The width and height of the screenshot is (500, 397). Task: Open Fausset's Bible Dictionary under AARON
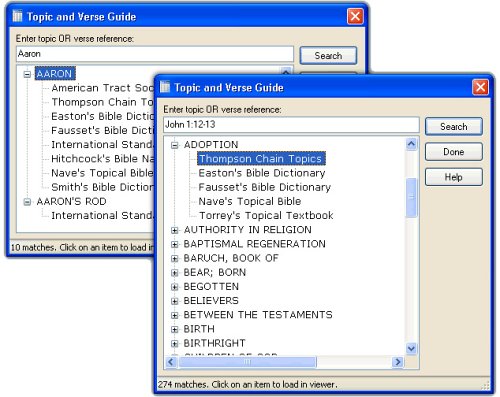pos(102,130)
